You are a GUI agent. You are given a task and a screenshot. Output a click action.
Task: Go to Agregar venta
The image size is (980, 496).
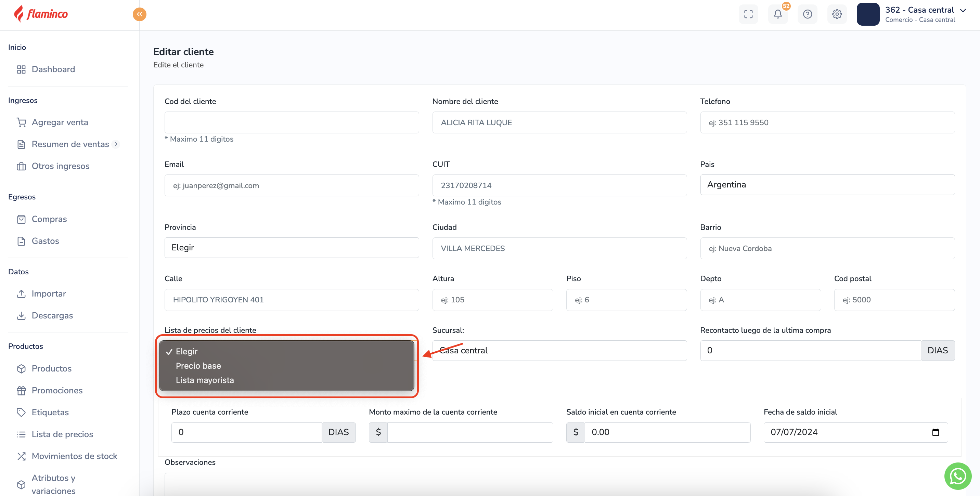60,122
